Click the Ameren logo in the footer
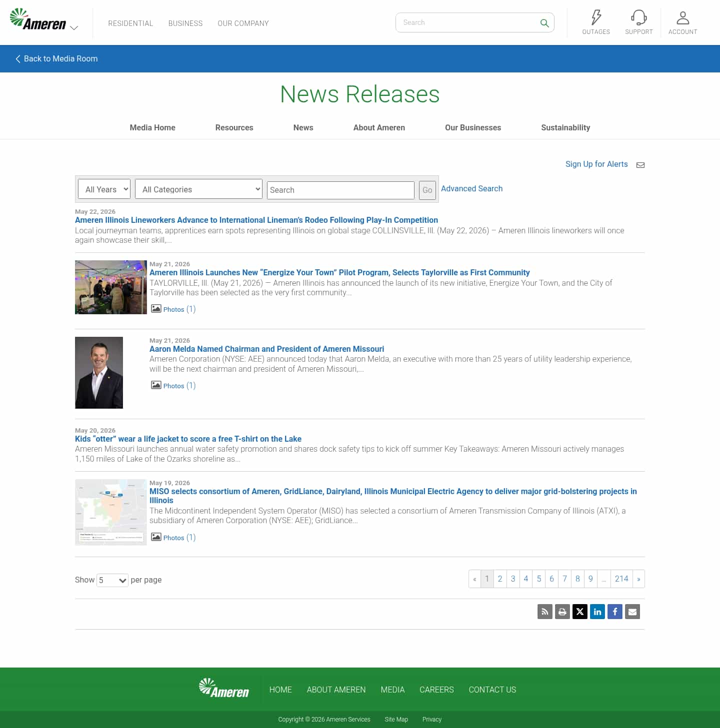This screenshot has width=720, height=728. click(223, 689)
